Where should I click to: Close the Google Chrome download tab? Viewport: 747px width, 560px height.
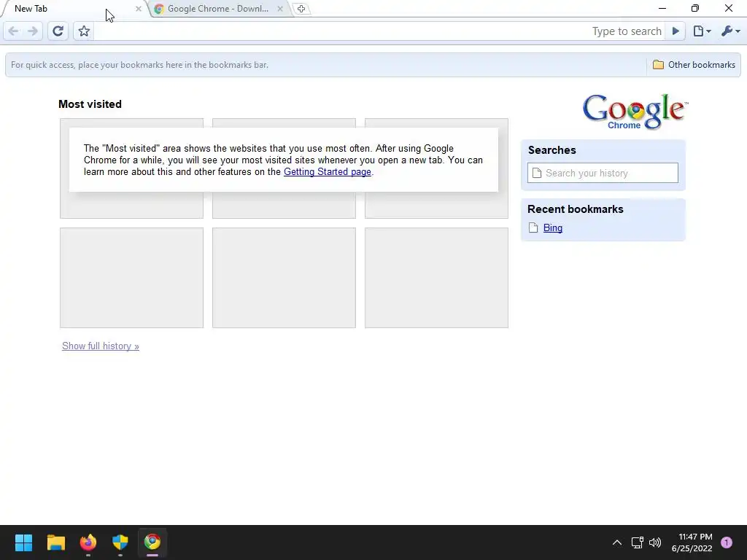[x=280, y=9]
